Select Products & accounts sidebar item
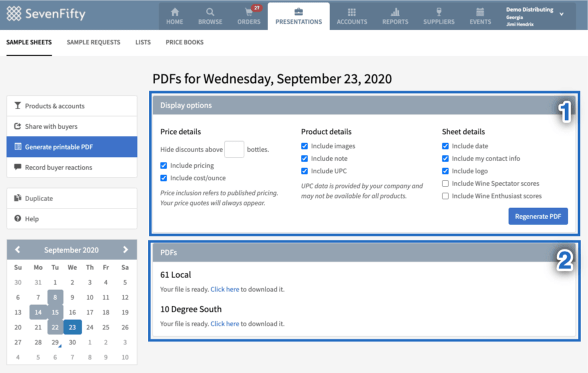Screen dimensions: 588x373 tap(71, 106)
